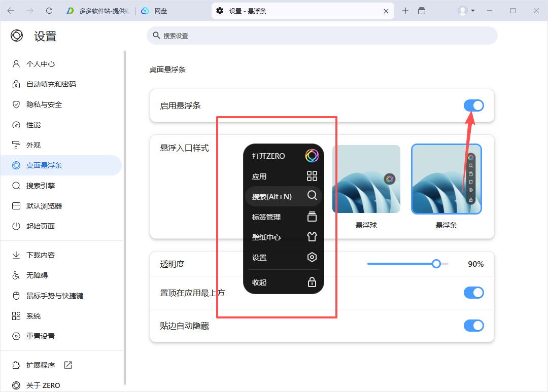The image size is (548, 392).
Task: Click the hexagon settings icon in the floating menu
Action: (x=312, y=257)
